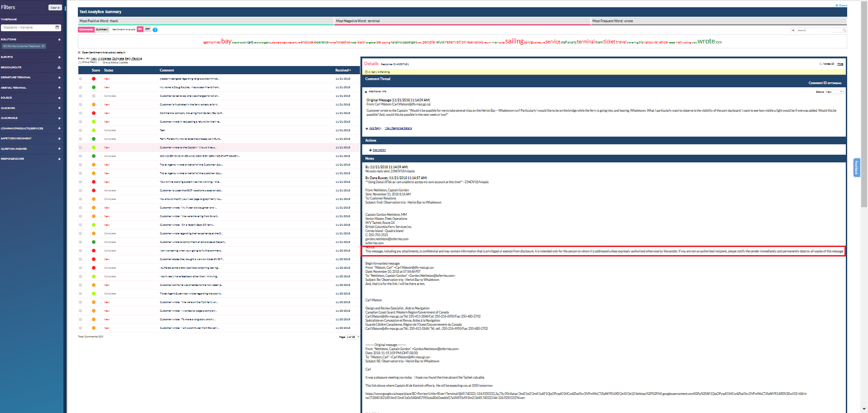This screenshot has width=868, height=413.
Task: Expand Additional Info in comment thread
Action: coord(366,92)
